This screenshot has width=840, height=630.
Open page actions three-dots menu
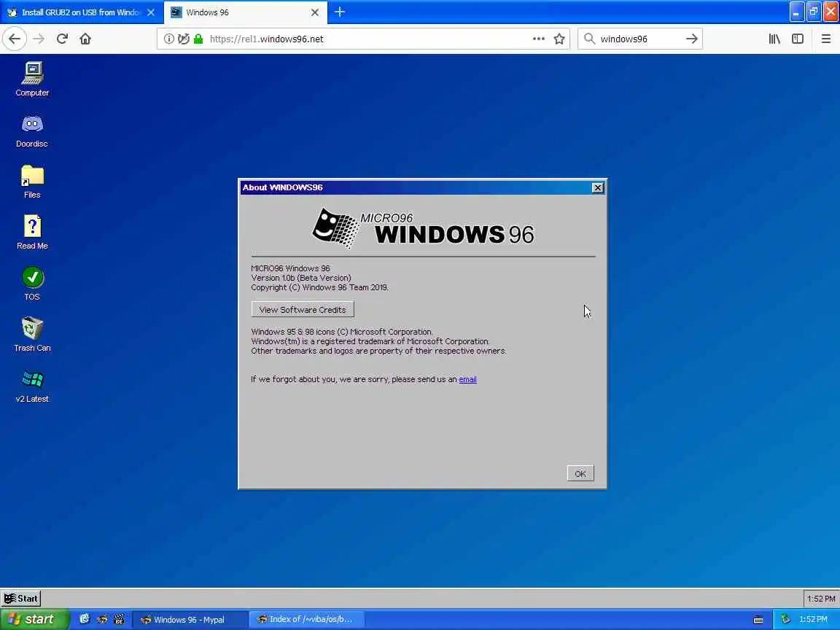(x=539, y=39)
